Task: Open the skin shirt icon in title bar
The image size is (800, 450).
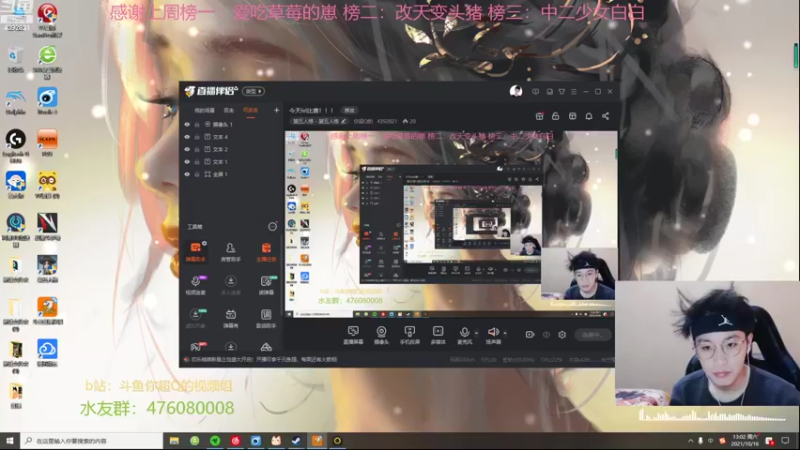Action: [562, 92]
